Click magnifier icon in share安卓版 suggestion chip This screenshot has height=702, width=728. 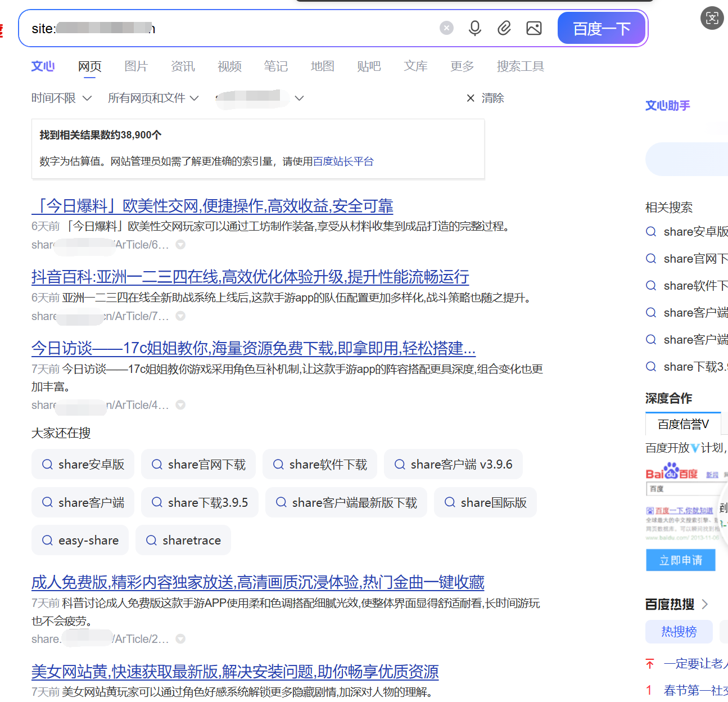click(x=48, y=465)
